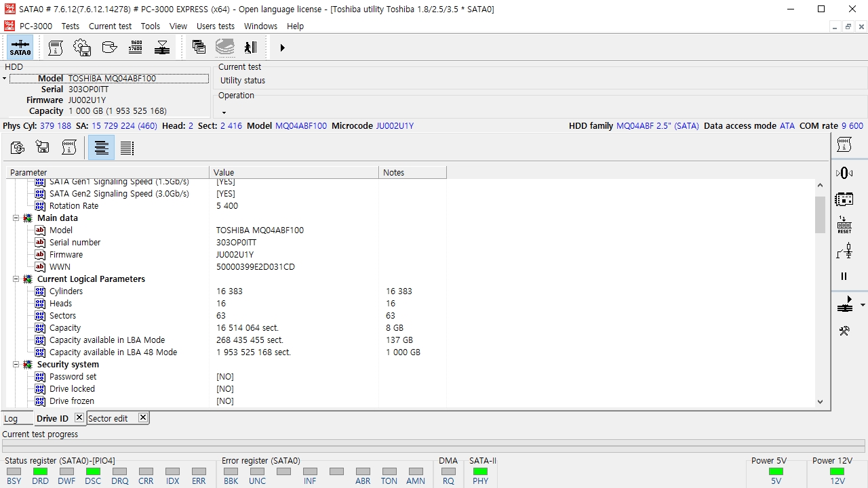
Task: Toggle the justified-lines view mode button
Action: (x=127, y=148)
